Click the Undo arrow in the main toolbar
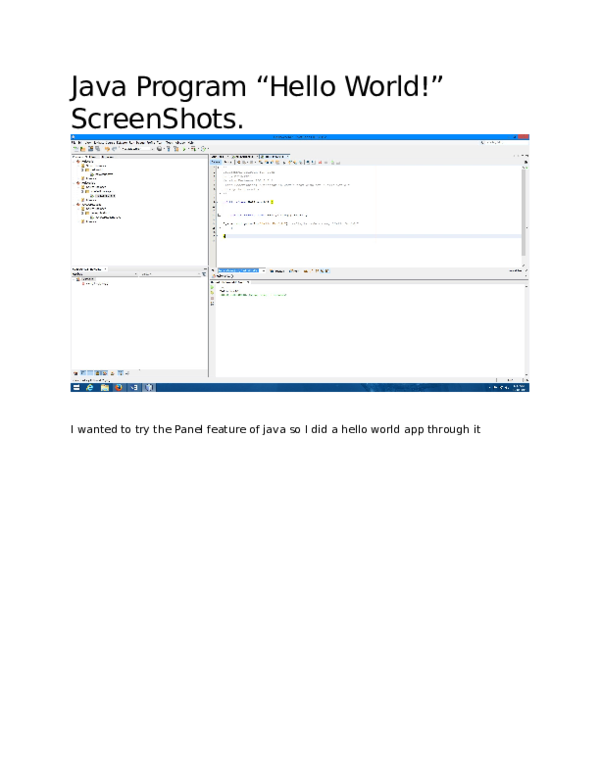Screen dimensions: 600x776 click(105, 149)
